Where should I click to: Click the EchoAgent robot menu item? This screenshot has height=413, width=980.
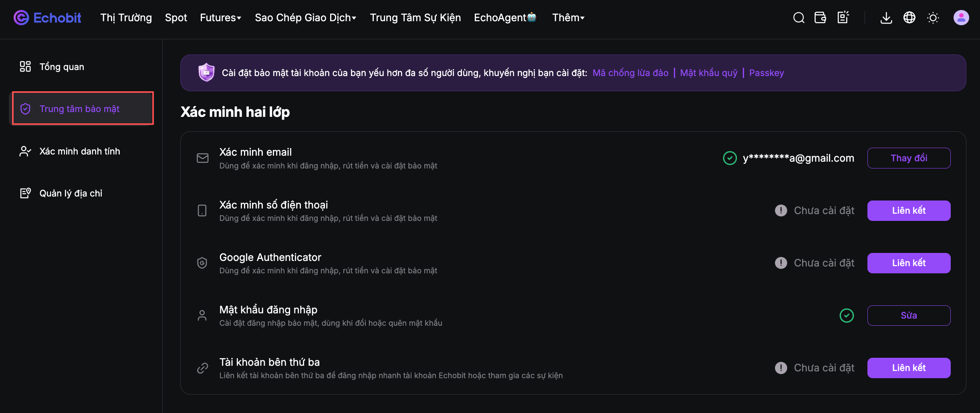point(505,18)
